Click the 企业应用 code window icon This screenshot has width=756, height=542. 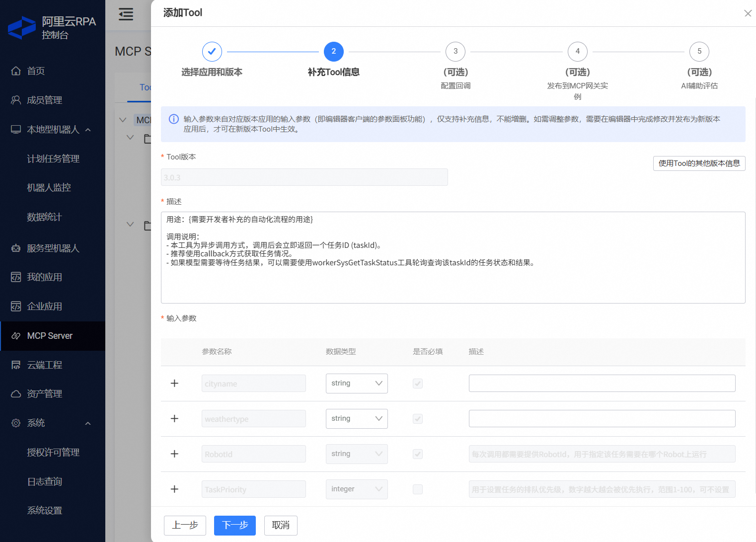[16, 306]
